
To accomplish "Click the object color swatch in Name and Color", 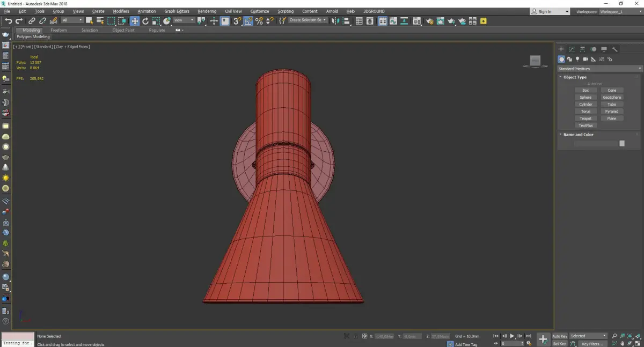I will (621, 143).
